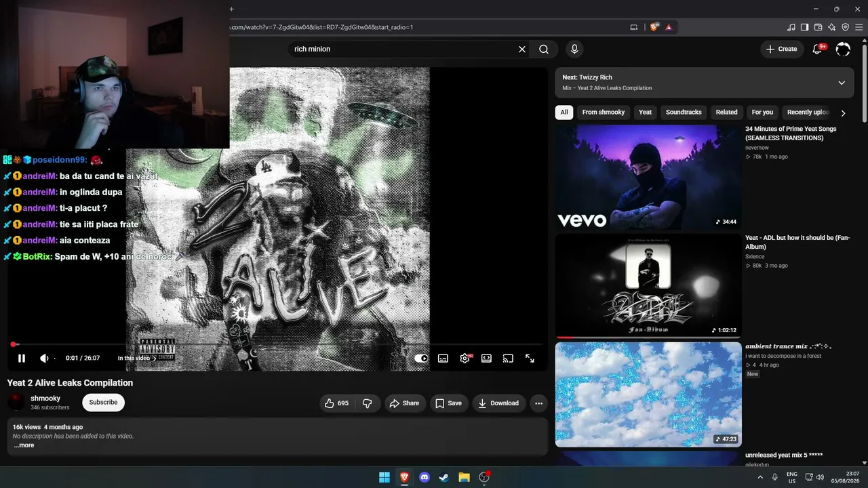Share the Yeat 2 Alive video
The width and height of the screenshot is (868, 488).
pos(404,403)
